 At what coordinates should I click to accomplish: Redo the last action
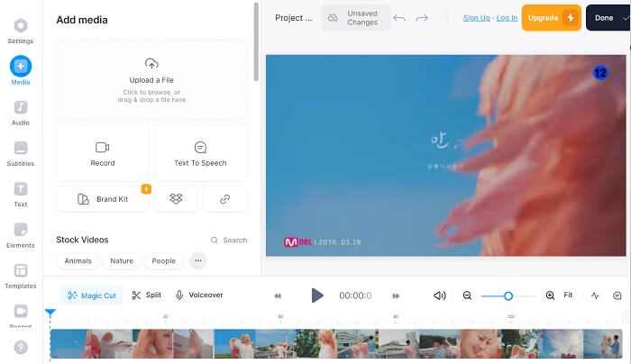[422, 18]
